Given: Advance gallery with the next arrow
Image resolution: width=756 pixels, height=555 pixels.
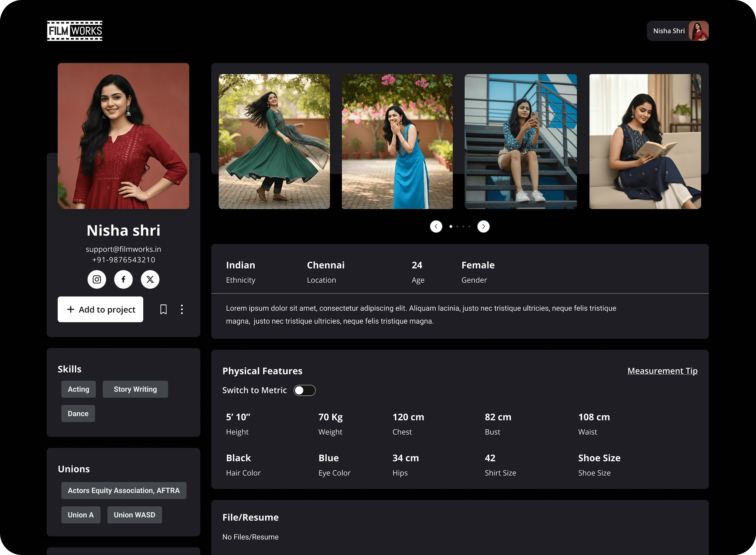Looking at the screenshot, I should [483, 226].
